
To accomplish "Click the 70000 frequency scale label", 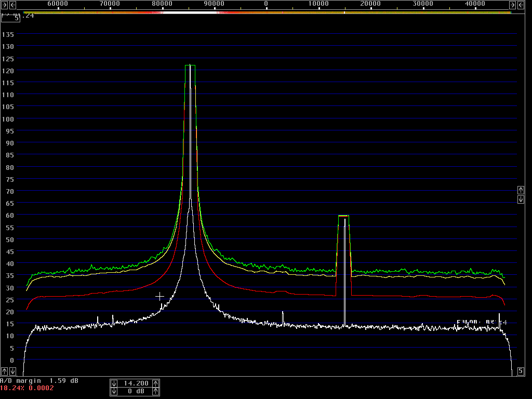I will point(110,4).
